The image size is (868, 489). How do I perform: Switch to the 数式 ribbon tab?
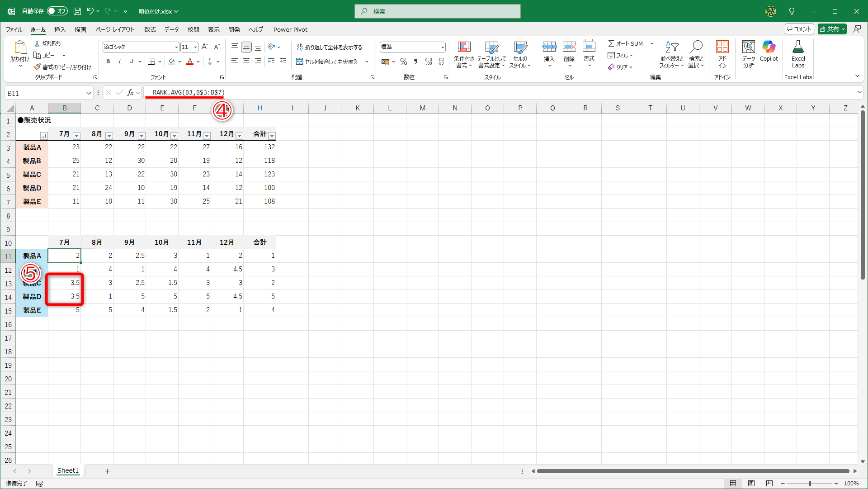pos(150,29)
